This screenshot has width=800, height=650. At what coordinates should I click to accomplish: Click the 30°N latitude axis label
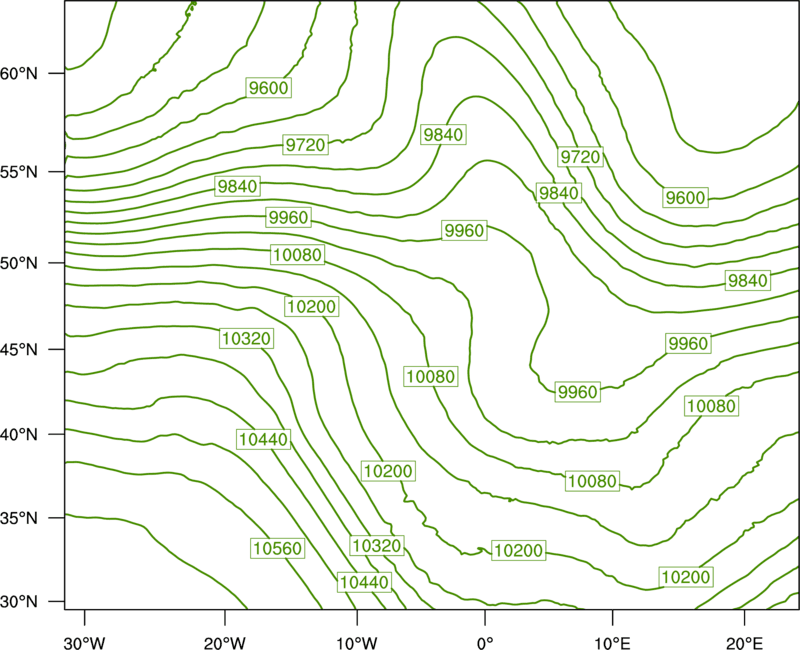19,602
